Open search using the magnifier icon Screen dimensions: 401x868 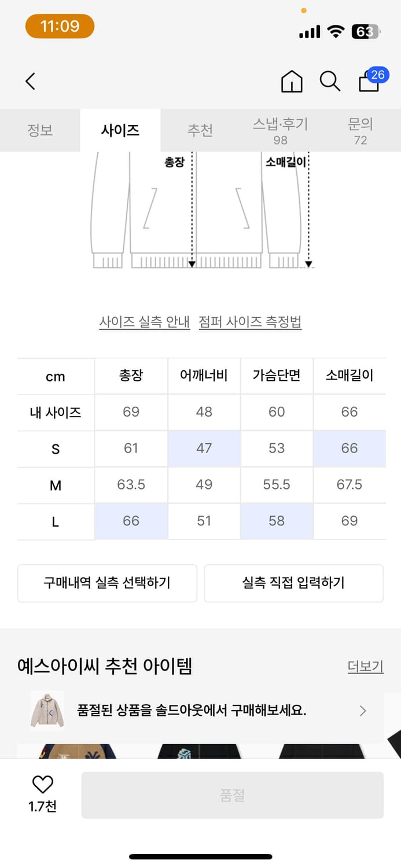(329, 82)
